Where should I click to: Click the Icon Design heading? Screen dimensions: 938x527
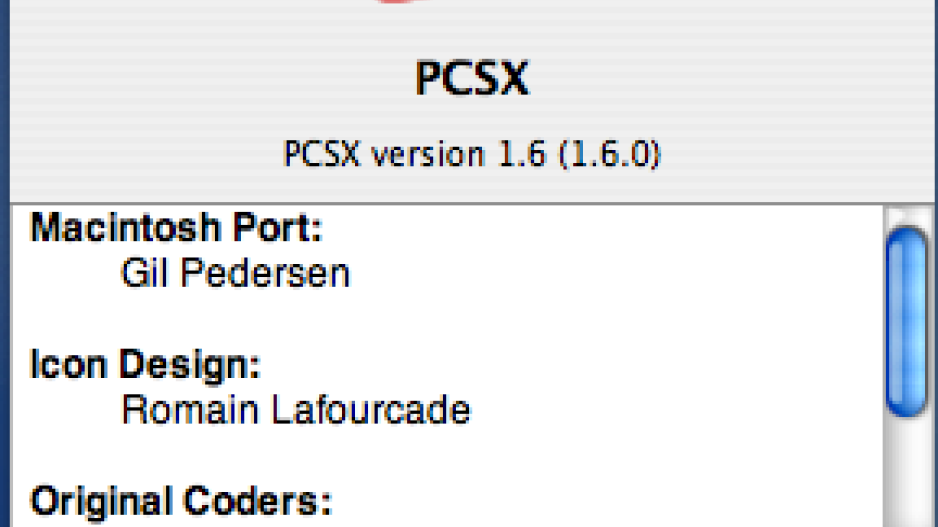(145, 364)
